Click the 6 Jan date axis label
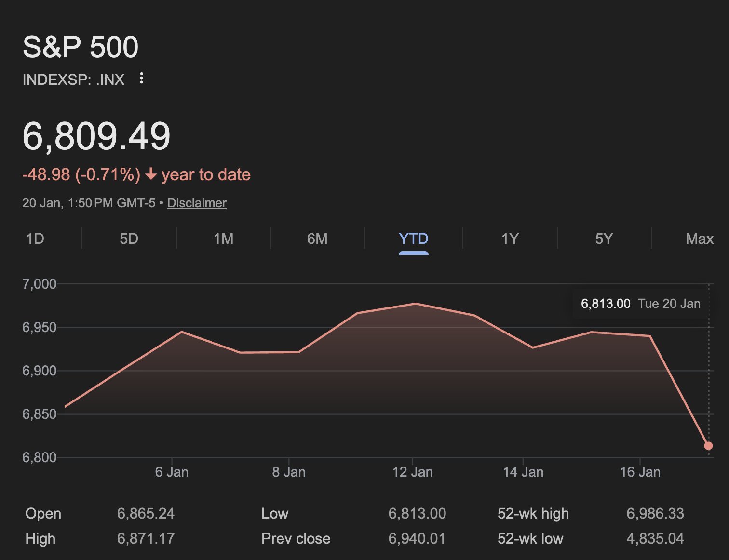 (x=172, y=472)
